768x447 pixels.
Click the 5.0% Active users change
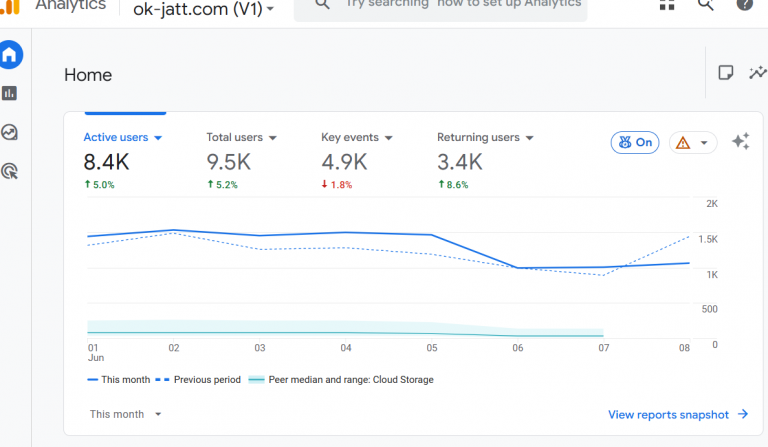pyautogui.click(x=99, y=185)
